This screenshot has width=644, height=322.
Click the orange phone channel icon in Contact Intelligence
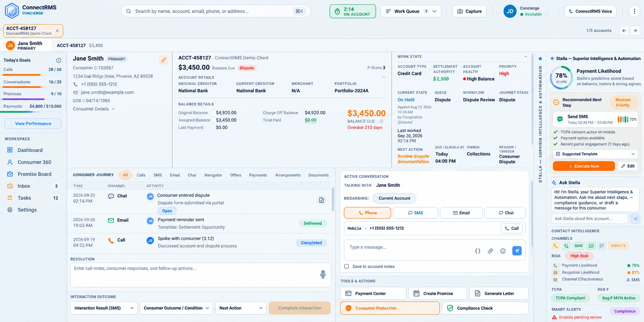555,246
